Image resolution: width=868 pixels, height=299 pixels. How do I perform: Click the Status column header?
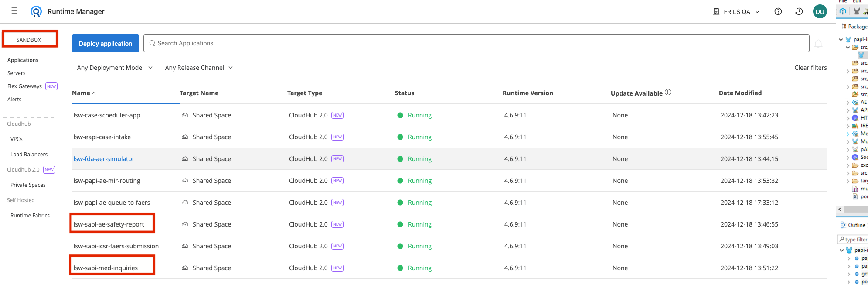coord(405,93)
